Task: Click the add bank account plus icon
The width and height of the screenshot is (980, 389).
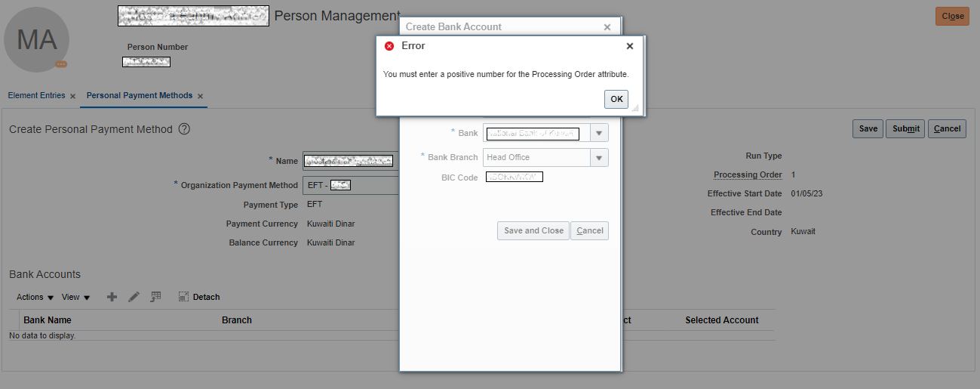Action: tap(112, 297)
